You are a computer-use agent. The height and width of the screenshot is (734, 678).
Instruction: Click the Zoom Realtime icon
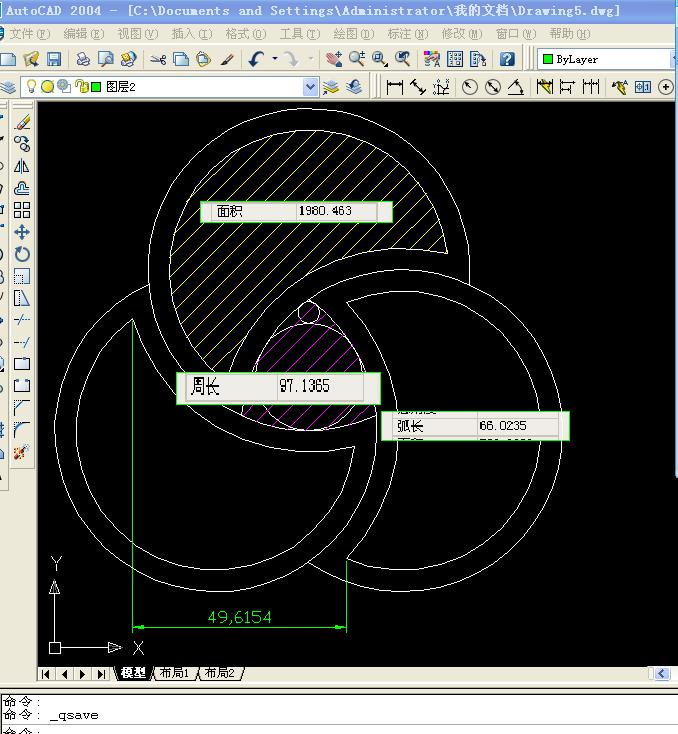pos(357,59)
